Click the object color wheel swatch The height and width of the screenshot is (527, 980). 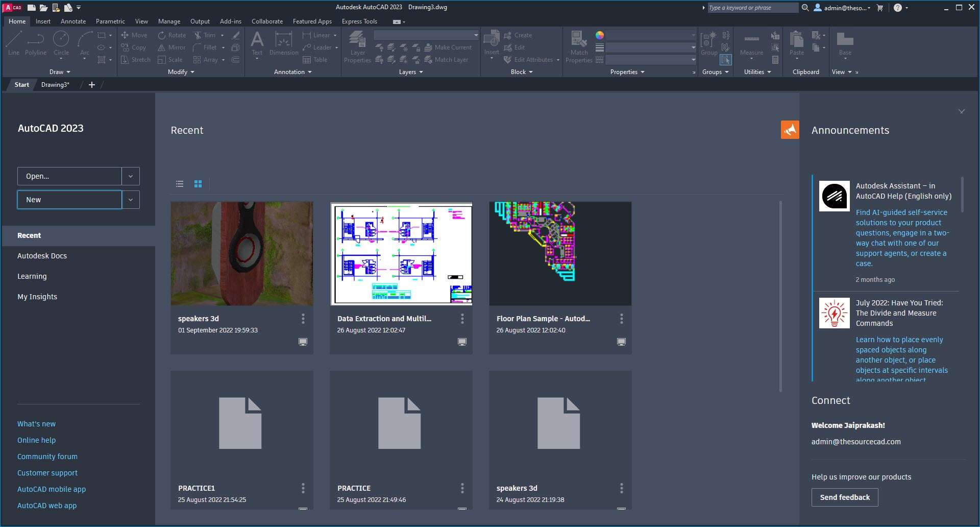point(600,35)
